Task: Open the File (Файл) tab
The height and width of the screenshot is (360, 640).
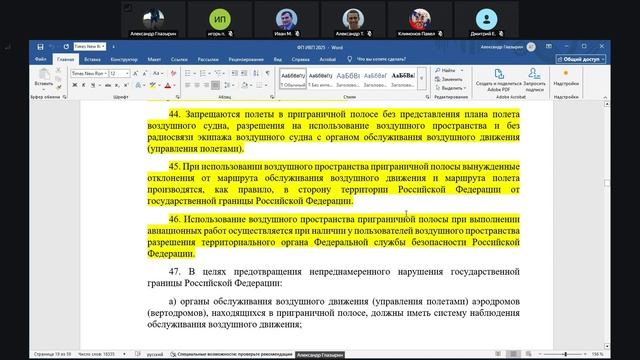Action: tap(40, 59)
